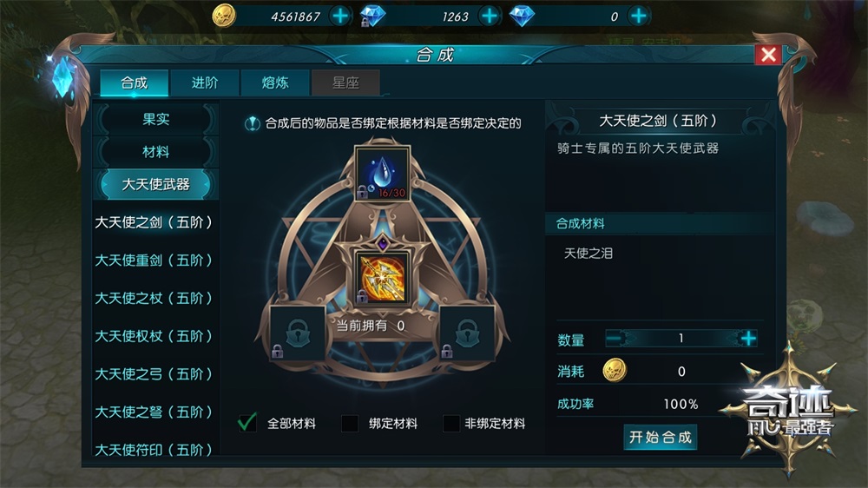Expand the 材料 category
Image resolution: width=868 pixels, height=488 pixels.
coord(155,152)
